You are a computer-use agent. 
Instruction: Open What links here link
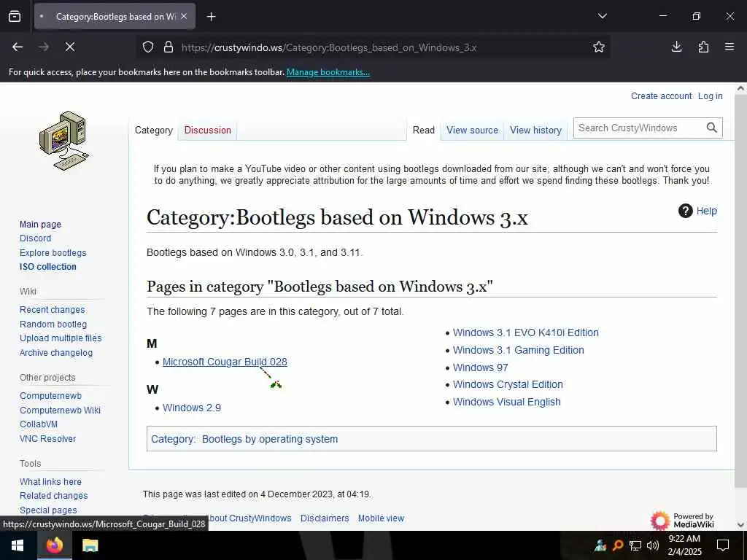pos(50,481)
